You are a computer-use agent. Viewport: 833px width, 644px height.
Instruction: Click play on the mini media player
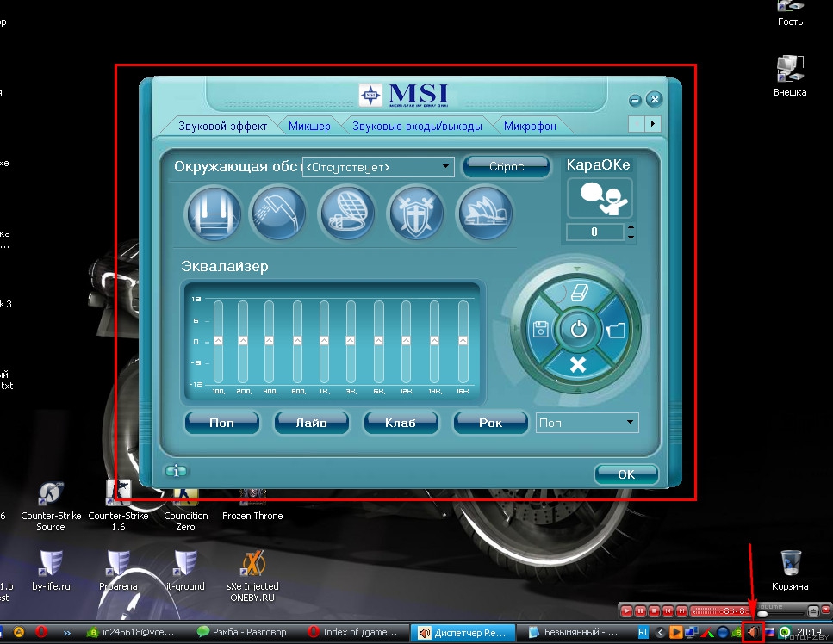[x=627, y=611]
